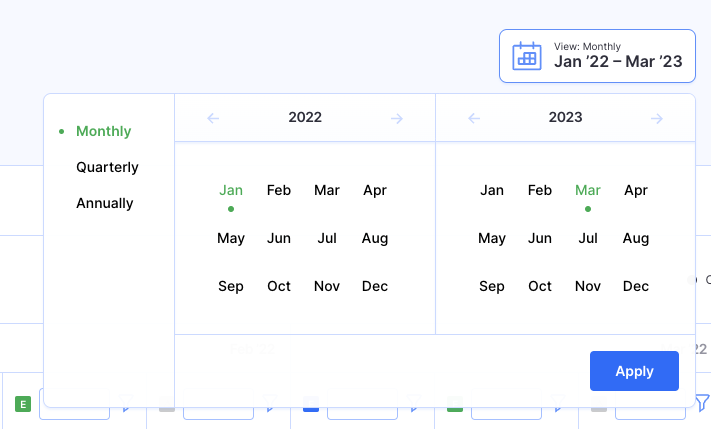Select Mar in the 2023 calendar

click(588, 190)
